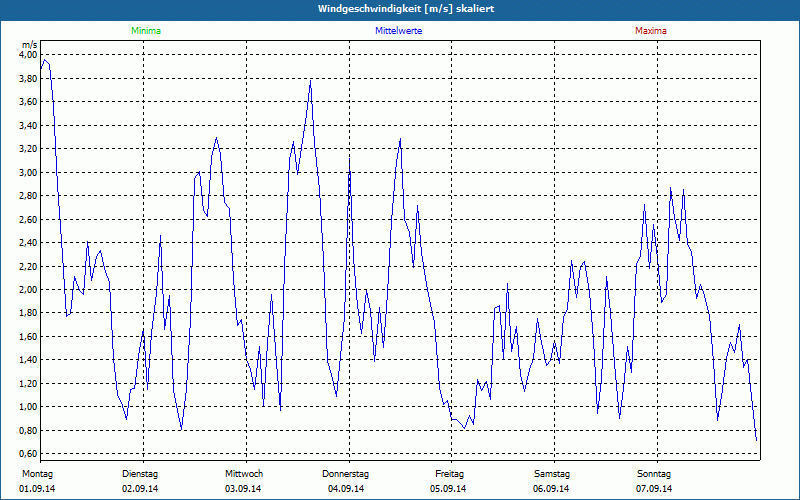The image size is (800, 500).
Task: Click the date 06.09.14
Action: click(551, 489)
